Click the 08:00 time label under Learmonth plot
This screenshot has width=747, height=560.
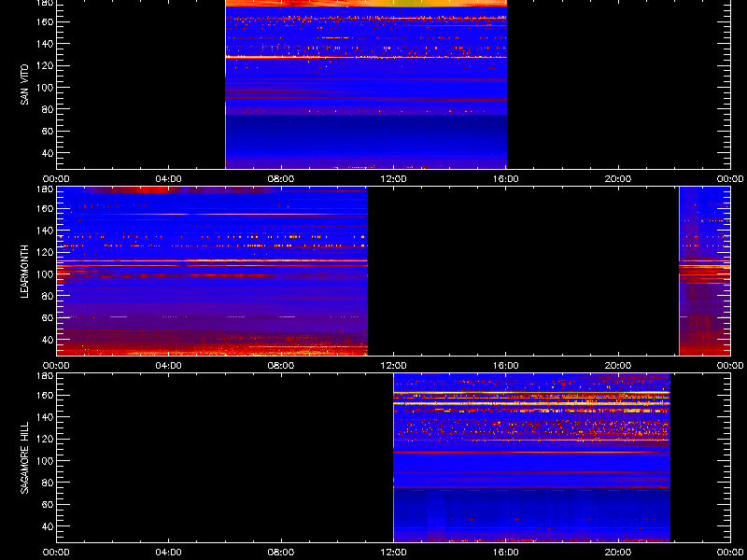click(x=281, y=366)
